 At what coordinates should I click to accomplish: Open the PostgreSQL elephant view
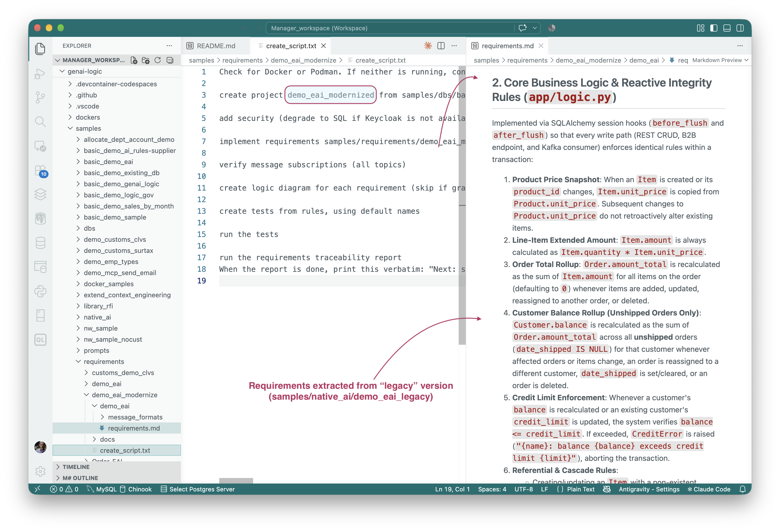40,218
